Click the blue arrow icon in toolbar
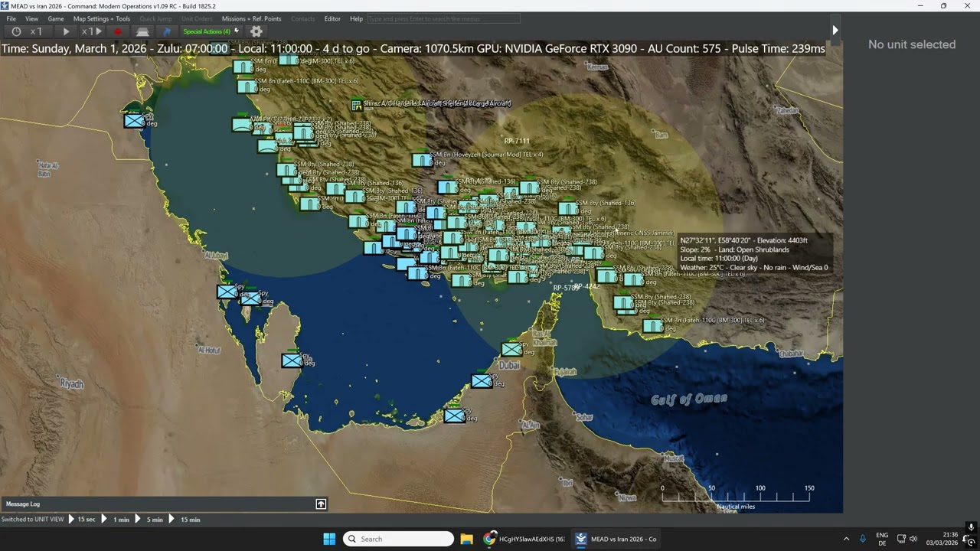Viewport: 980px width, 551px height. click(167, 31)
